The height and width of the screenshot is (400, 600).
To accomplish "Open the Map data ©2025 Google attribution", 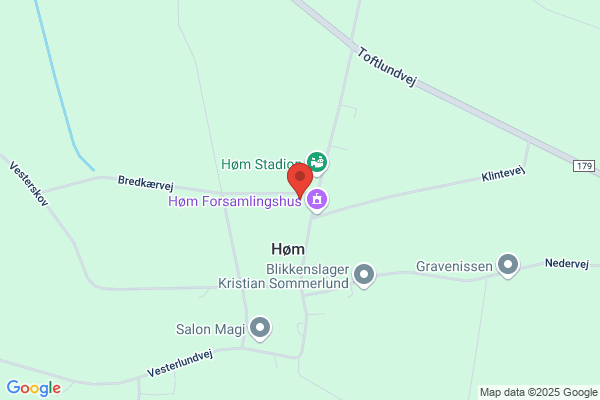I will [539, 392].
